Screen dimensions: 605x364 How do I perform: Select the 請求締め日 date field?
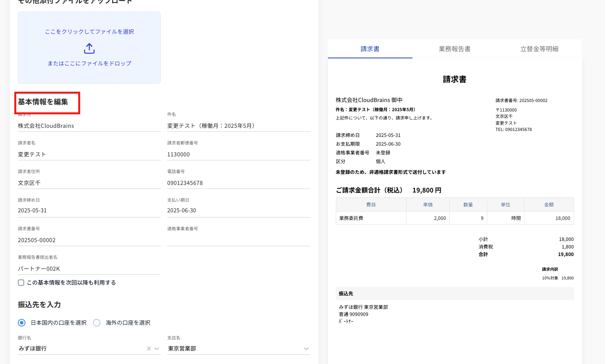tap(89, 210)
